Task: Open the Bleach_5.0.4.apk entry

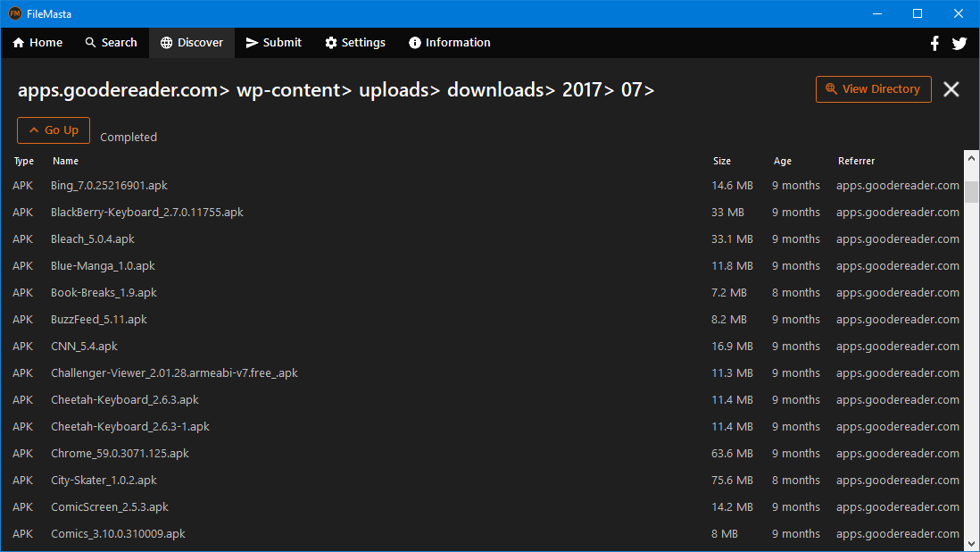Action: point(92,238)
